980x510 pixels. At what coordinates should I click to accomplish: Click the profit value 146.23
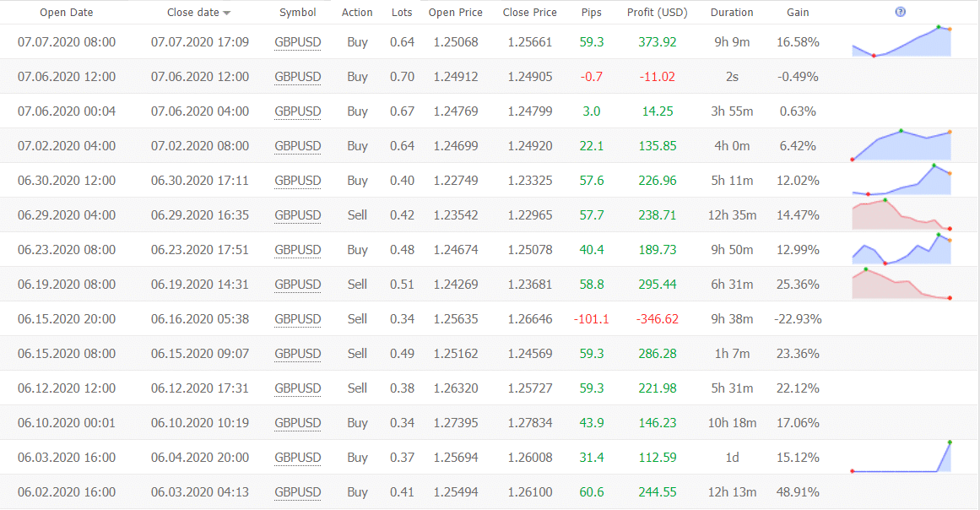click(x=658, y=423)
